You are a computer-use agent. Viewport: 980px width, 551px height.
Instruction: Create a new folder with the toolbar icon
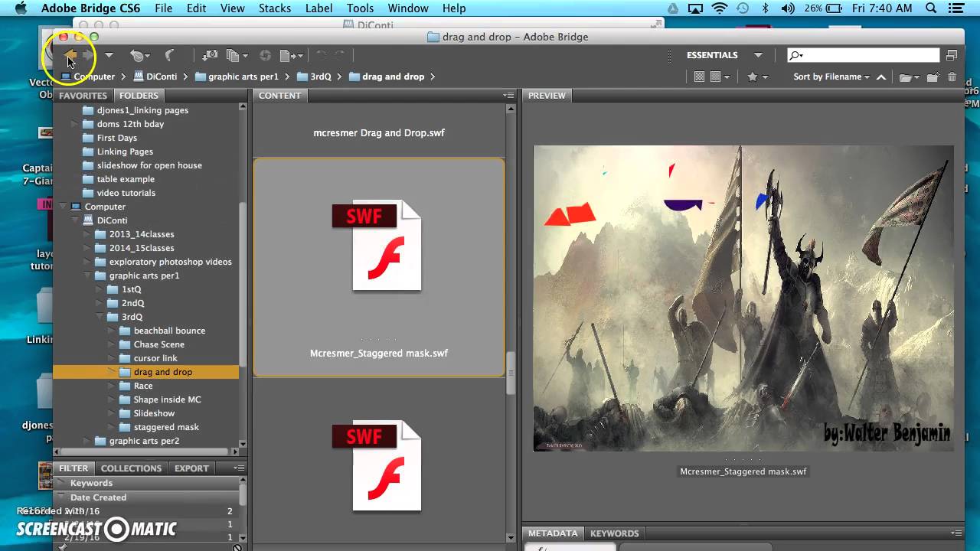click(x=933, y=77)
